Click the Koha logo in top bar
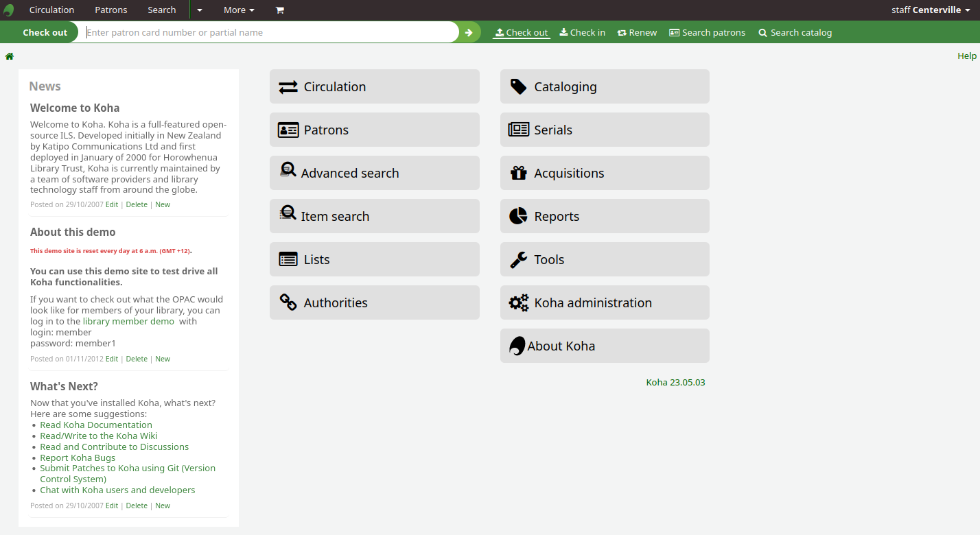 click(9, 10)
